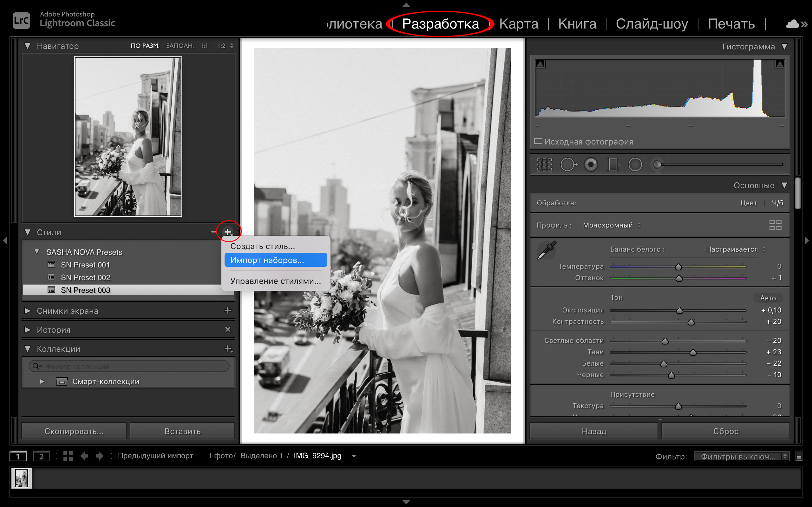Viewport: 812px width, 507px height.
Task: Open the profile browser grid icon
Action: [x=775, y=225]
